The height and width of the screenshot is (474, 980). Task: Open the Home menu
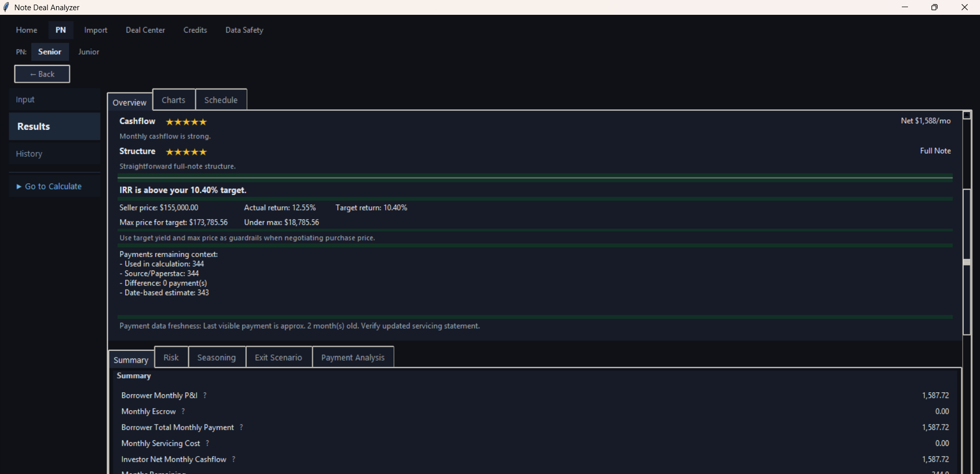tap(27, 30)
